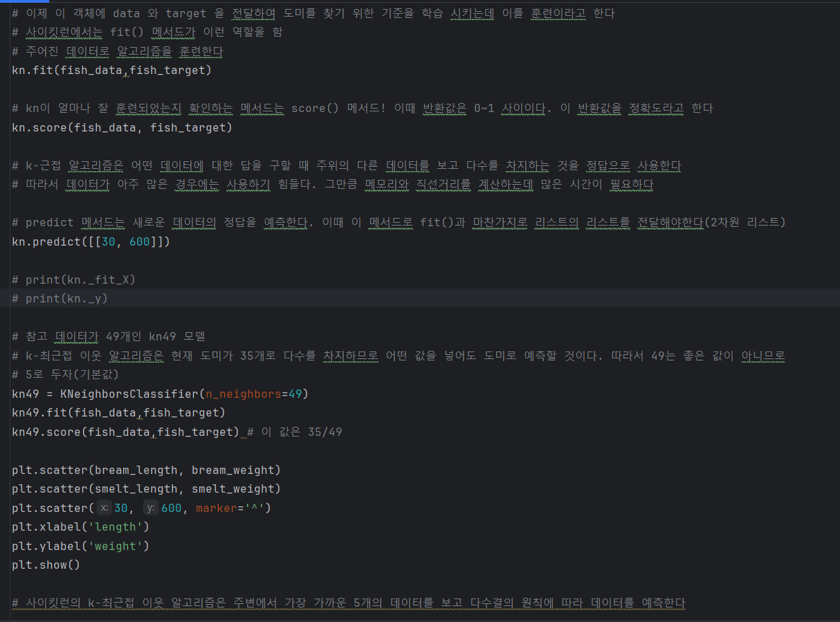Click comment starting '# k-근접 알고리즘은'
Image resolution: width=840 pixels, height=622 pixels.
[346, 165]
